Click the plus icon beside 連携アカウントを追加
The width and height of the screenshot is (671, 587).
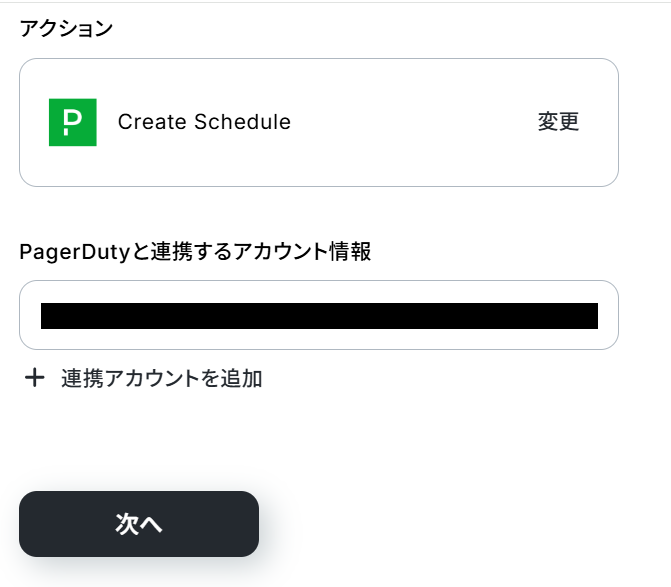pyautogui.click(x=35, y=378)
